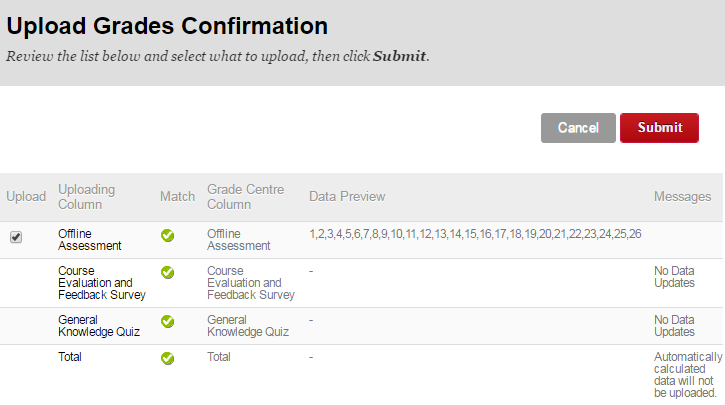Click the Cancel button
The image size is (725, 405).
578,128
